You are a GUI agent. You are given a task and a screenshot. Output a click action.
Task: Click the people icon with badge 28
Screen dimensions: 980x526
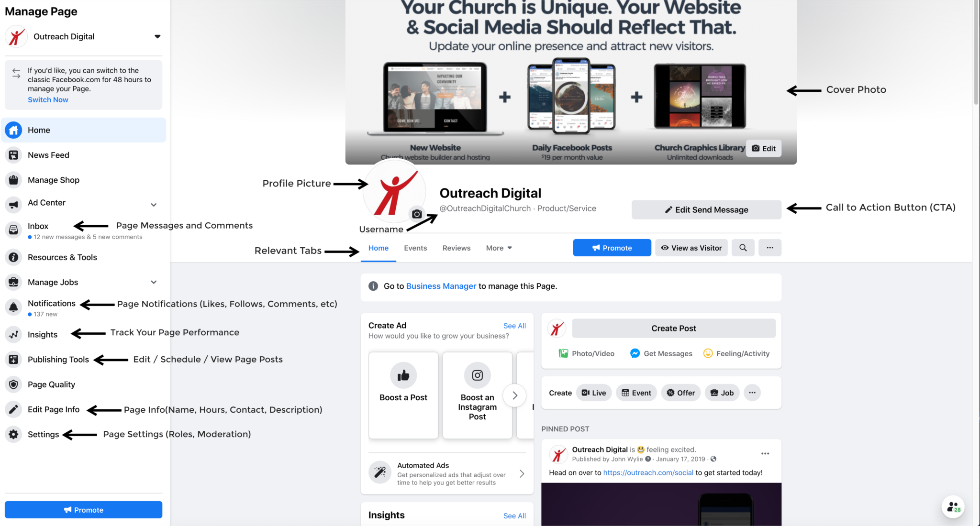pyautogui.click(x=953, y=507)
